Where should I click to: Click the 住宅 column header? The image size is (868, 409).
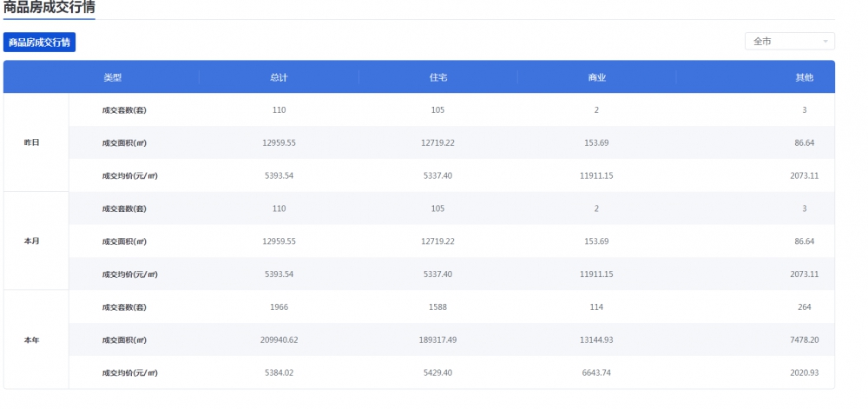pyautogui.click(x=437, y=78)
